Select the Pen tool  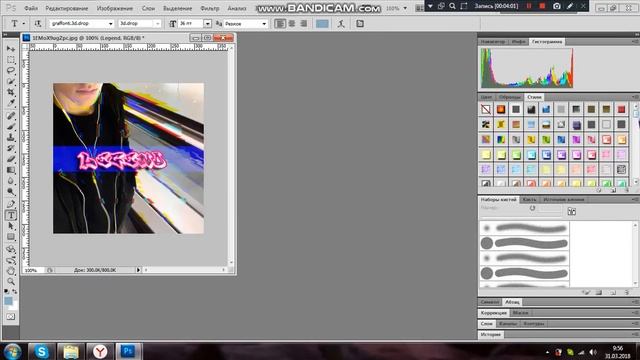[11, 204]
